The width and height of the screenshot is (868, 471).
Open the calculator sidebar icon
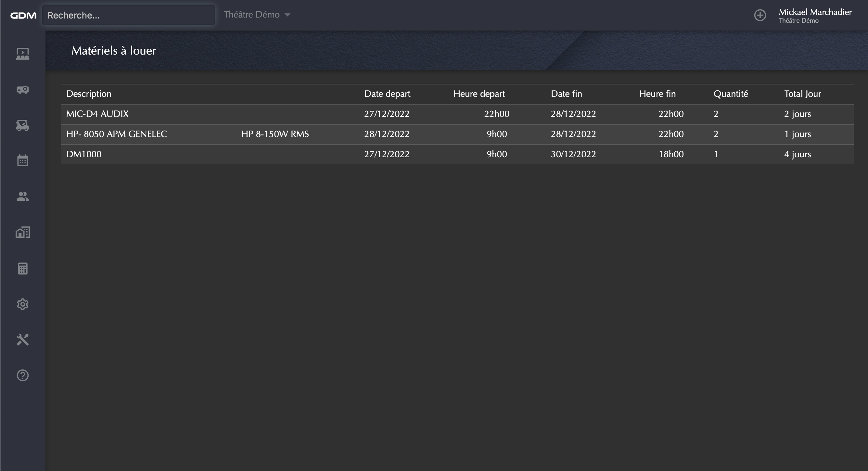click(x=22, y=269)
